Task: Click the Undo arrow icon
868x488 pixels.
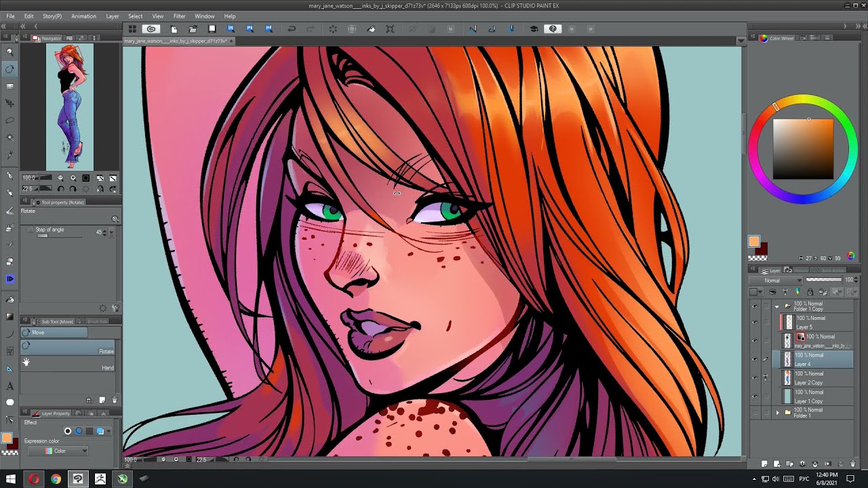Action: coord(292,29)
